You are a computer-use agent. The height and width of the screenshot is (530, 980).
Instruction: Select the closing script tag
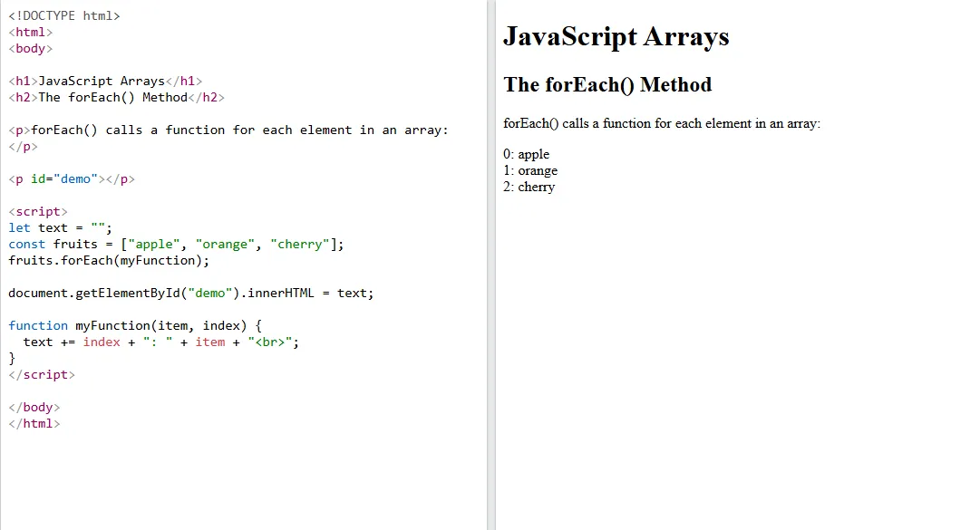click(41, 374)
